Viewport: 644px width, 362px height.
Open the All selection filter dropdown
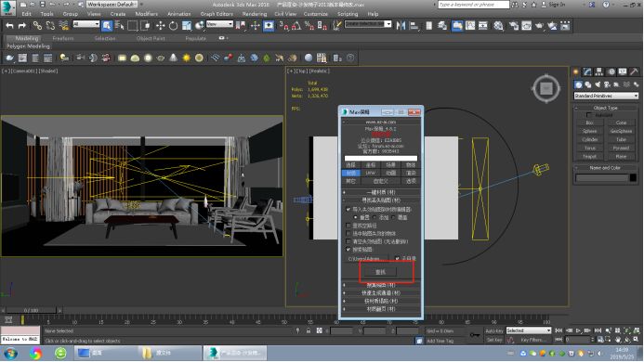[x=85, y=24]
